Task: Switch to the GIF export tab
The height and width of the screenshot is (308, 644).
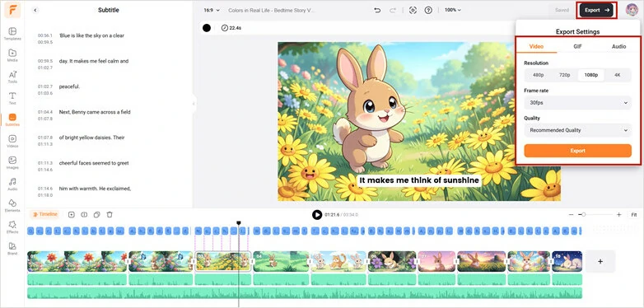Action: pyautogui.click(x=577, y=46)
